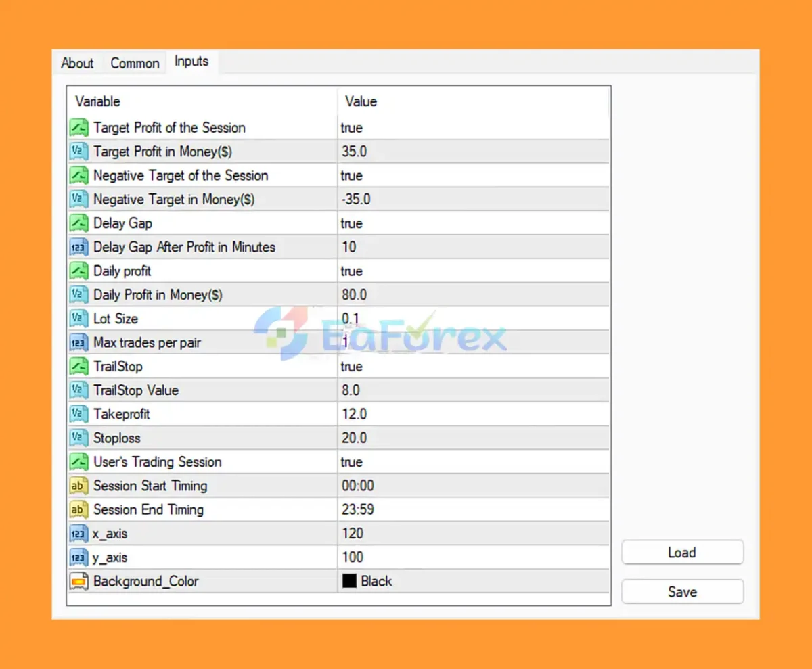Click the TrailStop Value 8.0
Image resolution: width=812 pixels, height=669 pixels.
tap(351, 390)
